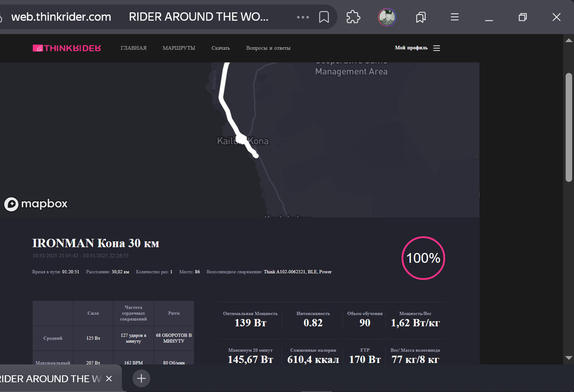Click the 127 ударов в минуту cell
This screenshot has height=392, width=574.
pyautogui.click(x=133, y=338)
